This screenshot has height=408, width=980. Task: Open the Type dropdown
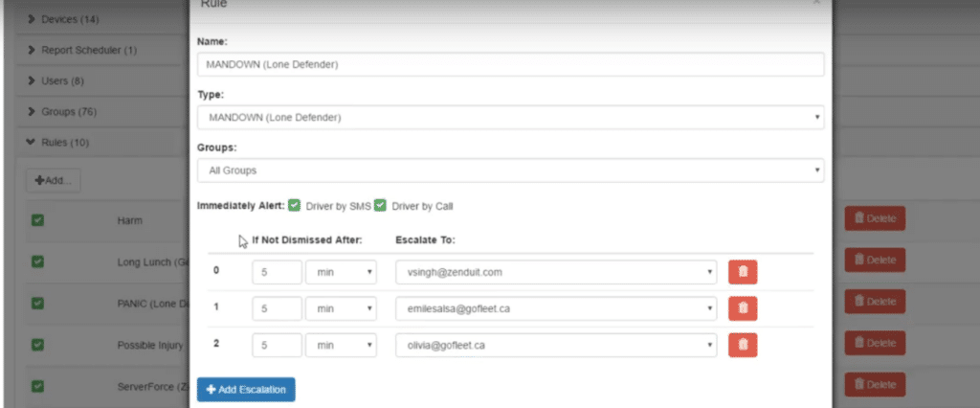point(511,118)
